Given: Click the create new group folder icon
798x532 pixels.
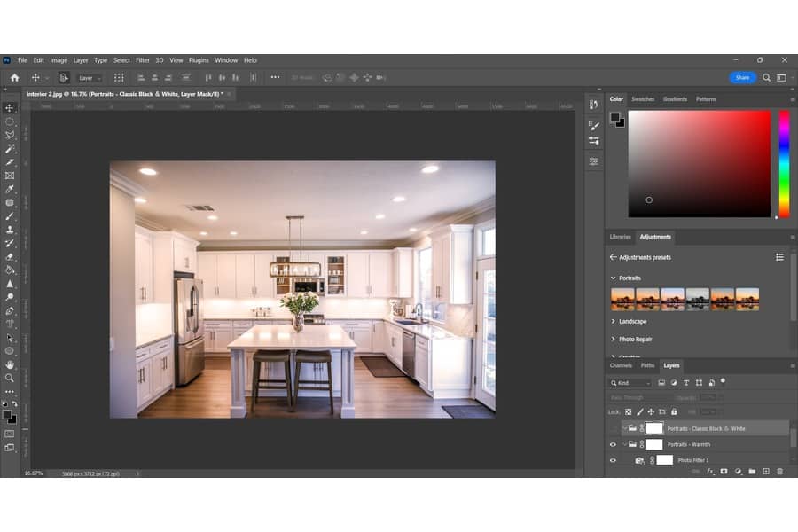Looking at the screenshot, I should click(x=752, y=472).
